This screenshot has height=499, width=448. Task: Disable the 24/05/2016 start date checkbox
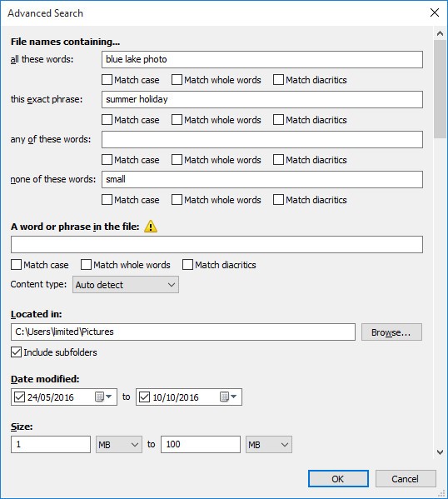[19, 397]
